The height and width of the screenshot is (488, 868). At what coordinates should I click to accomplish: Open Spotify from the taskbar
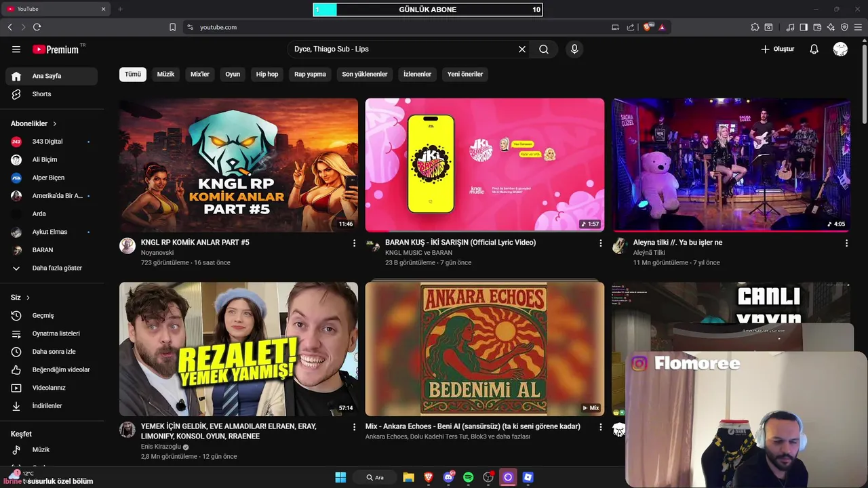[x=468, y=477]
